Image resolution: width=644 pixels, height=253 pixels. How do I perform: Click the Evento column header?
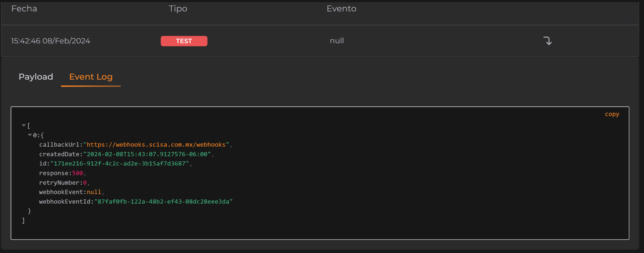pos(341,9)
